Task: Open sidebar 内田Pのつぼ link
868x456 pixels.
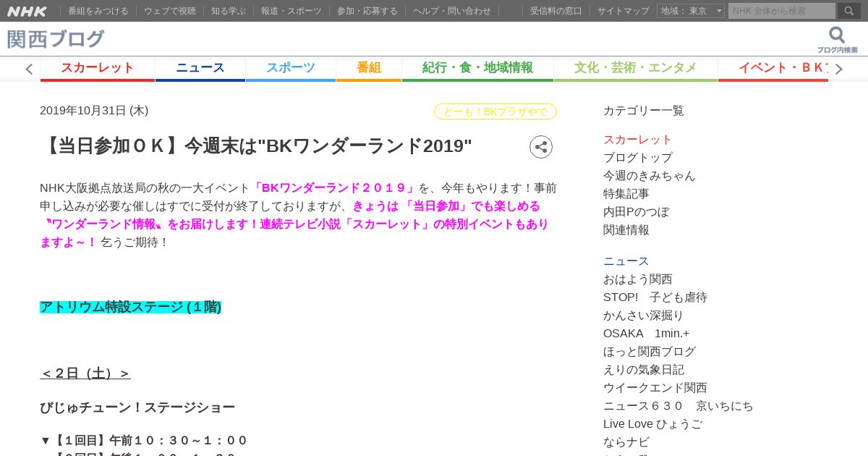Action: click(x=637, y=212)
